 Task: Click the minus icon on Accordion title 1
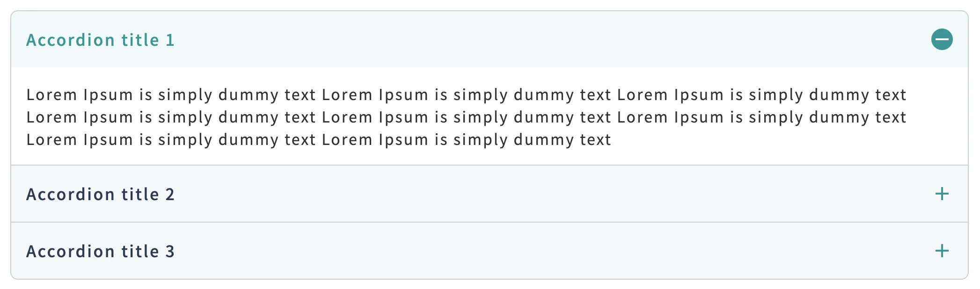click(x=942, y=39)
